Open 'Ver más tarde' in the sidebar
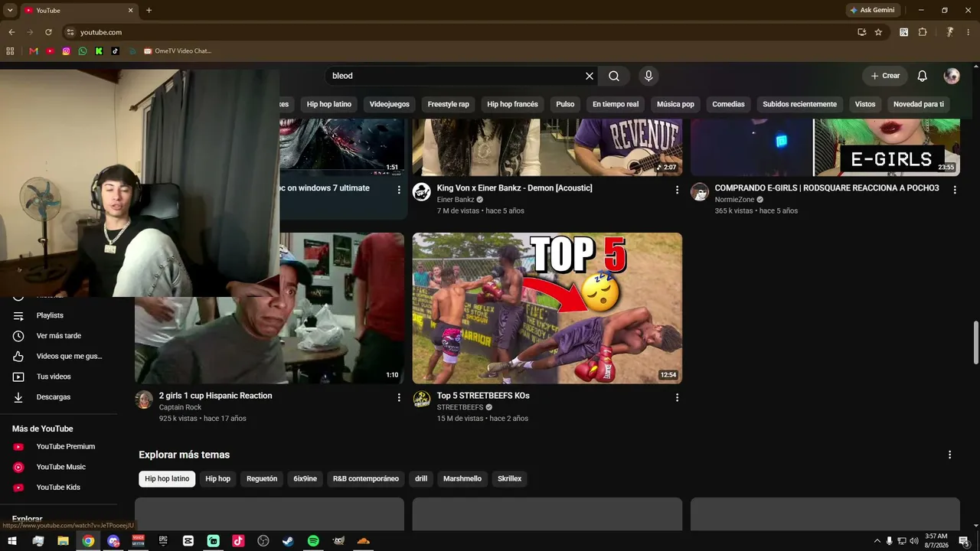 (x=59, y=336)
